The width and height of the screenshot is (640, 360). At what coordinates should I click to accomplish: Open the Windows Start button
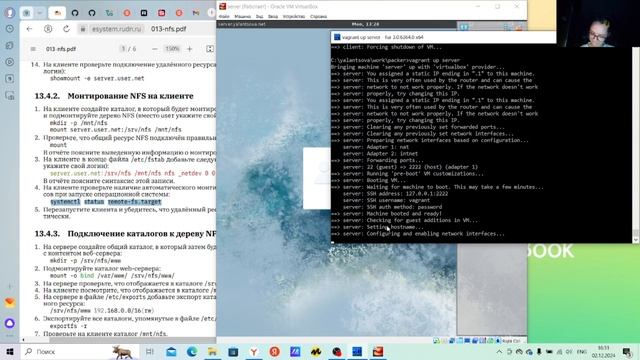point(10,351)
